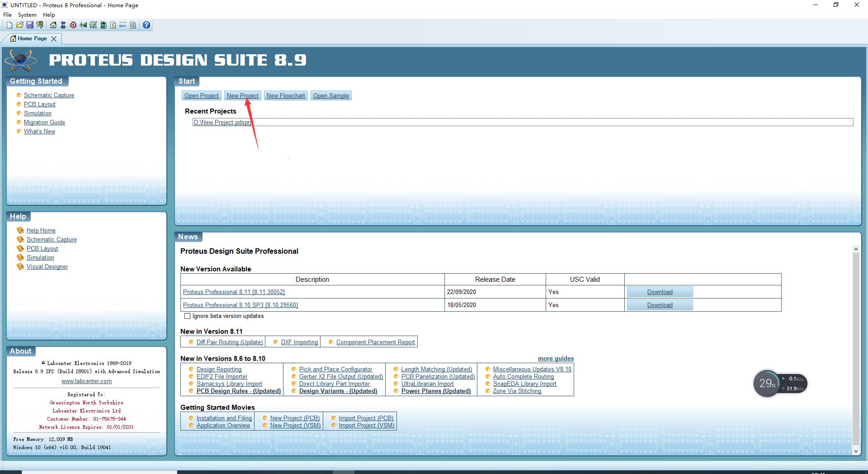
Task: Click the more guides link
Action: click(556, 358)
